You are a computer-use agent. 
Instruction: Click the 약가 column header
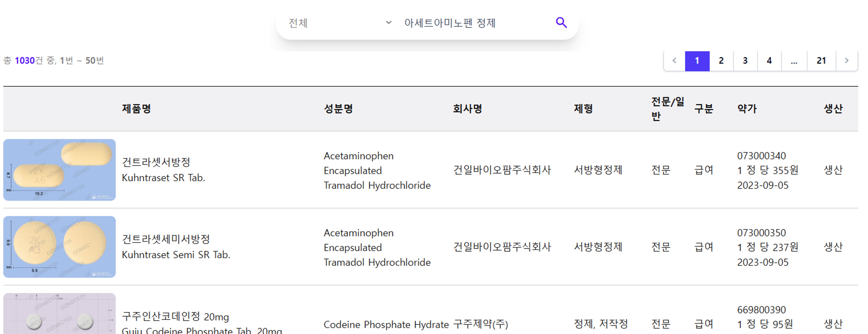click(747, 109)
